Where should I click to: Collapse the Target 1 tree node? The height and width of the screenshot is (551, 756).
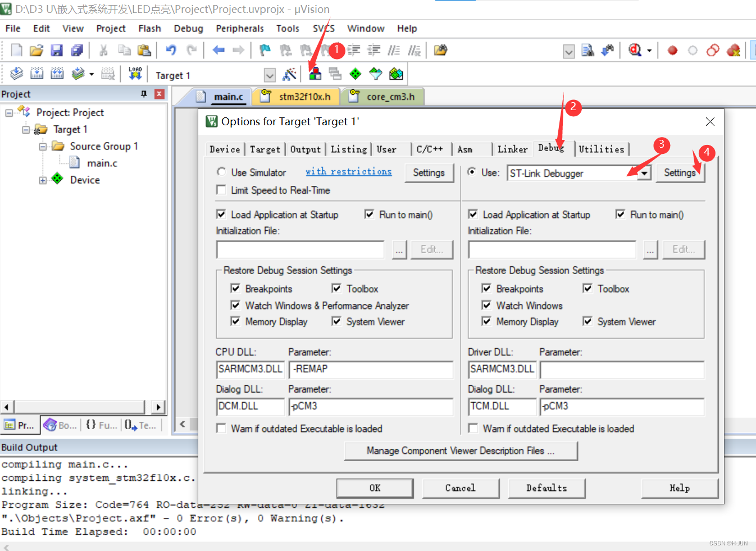(x=26, y=130)
